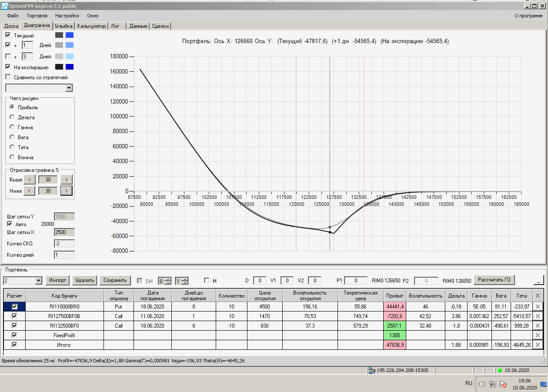Screen dimensions: 548x392
Task: Toggle the На экспирацию checkbox
Action: pos(8,67)
